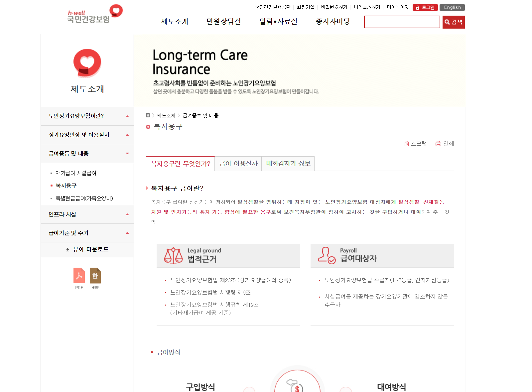Screen dimensions: 532x392
Task: Click the money bag icon in 급여방식
Action: pos(295,386)
